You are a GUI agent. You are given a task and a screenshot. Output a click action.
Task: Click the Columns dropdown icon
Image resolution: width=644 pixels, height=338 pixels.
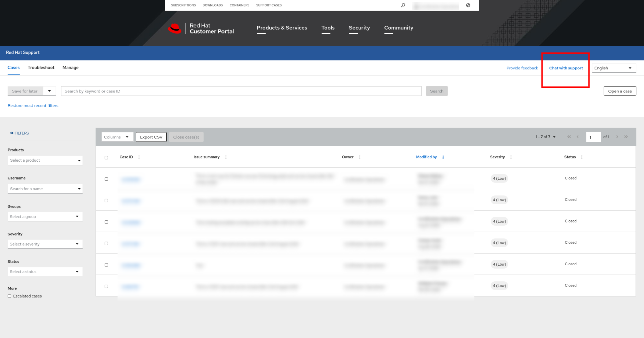pyautogui.click(x=127, y=137)
